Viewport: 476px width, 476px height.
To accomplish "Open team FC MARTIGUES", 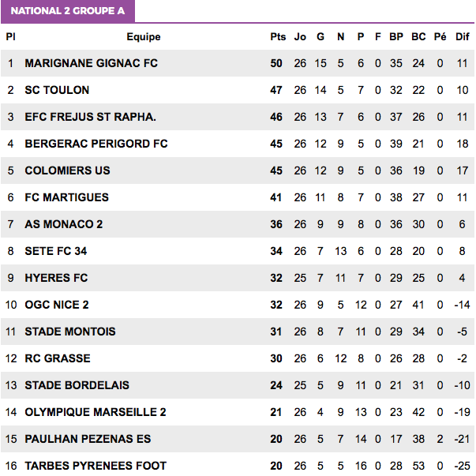I will click(x=66, y=197).
